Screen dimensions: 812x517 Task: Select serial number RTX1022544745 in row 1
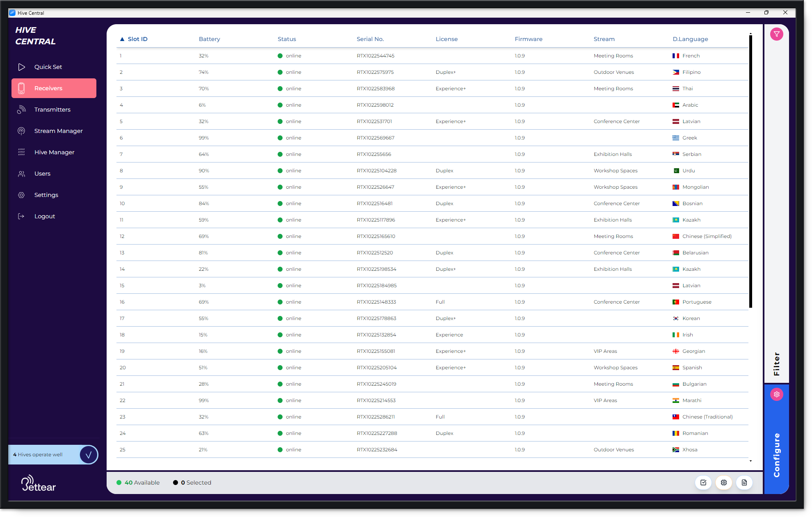375,56
